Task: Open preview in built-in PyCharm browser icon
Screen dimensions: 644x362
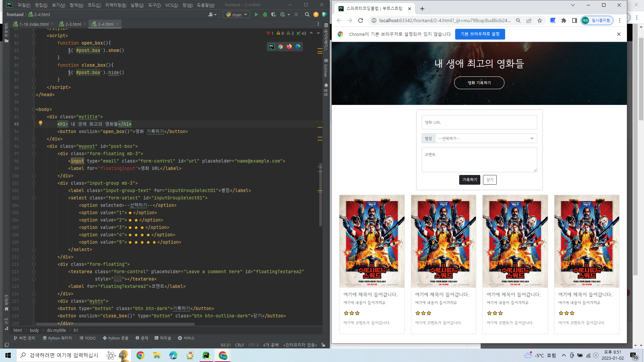Action: pos(272,47)
